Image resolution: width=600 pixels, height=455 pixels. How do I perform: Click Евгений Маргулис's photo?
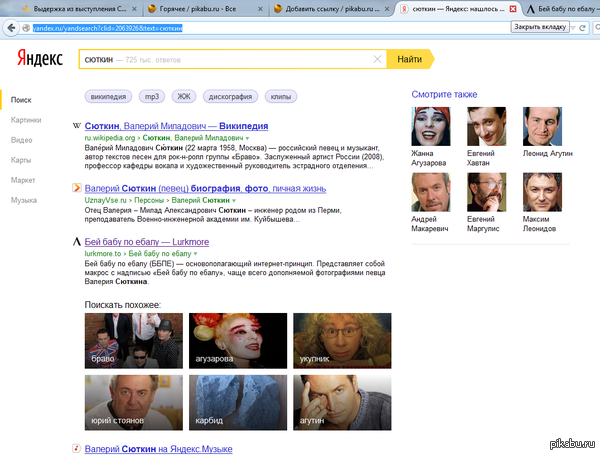coord(486,192)
